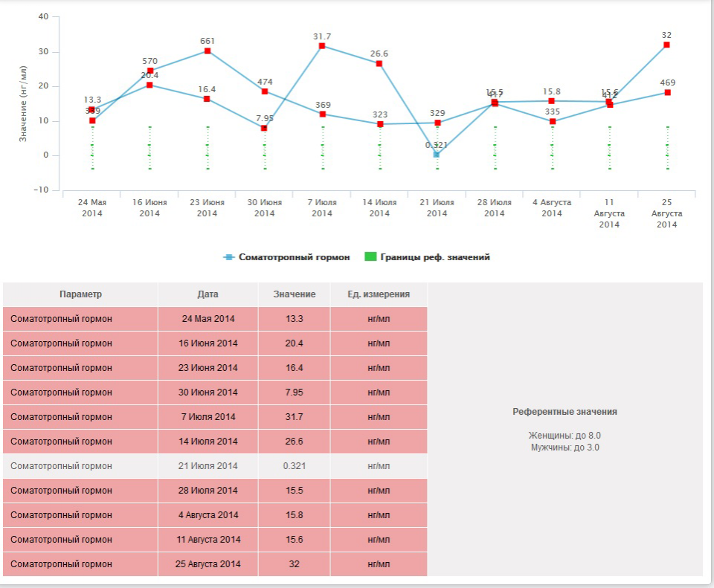714x588 pixels.
Task: Click the green Границы реф. значений legend swatch
Action: [370, 257]
